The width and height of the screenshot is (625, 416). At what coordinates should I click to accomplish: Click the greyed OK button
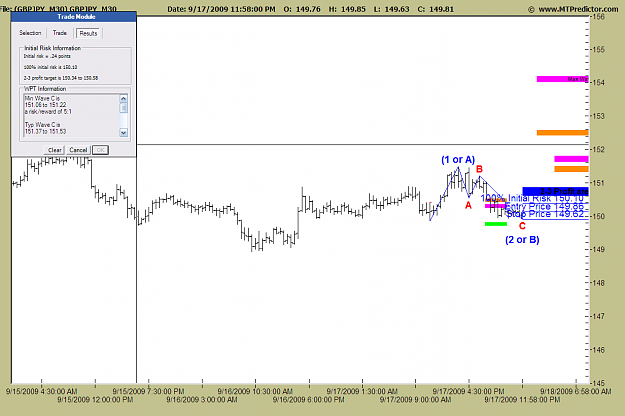(100, 150)
